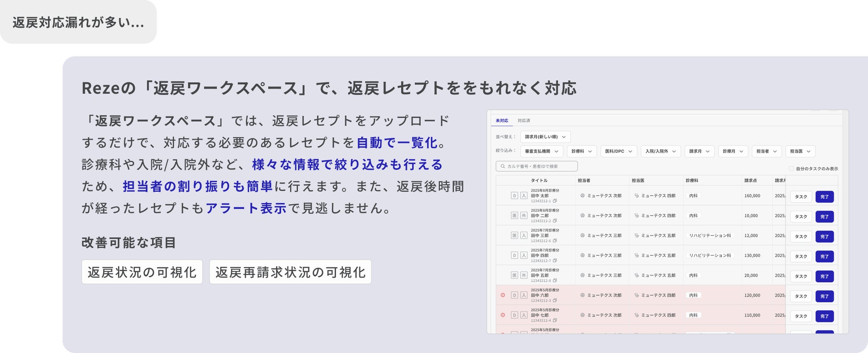Image resolution: width=868 pixels, height=353 pixels.
Task: Click the タスク button for 田中 太郎
Action: click(x=801, y=197)
